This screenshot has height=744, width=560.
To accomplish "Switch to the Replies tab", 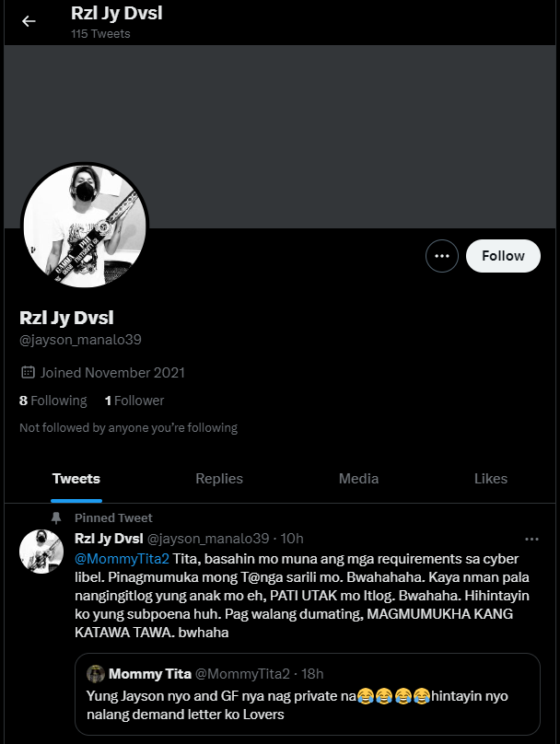I will (x=219, y=478).
